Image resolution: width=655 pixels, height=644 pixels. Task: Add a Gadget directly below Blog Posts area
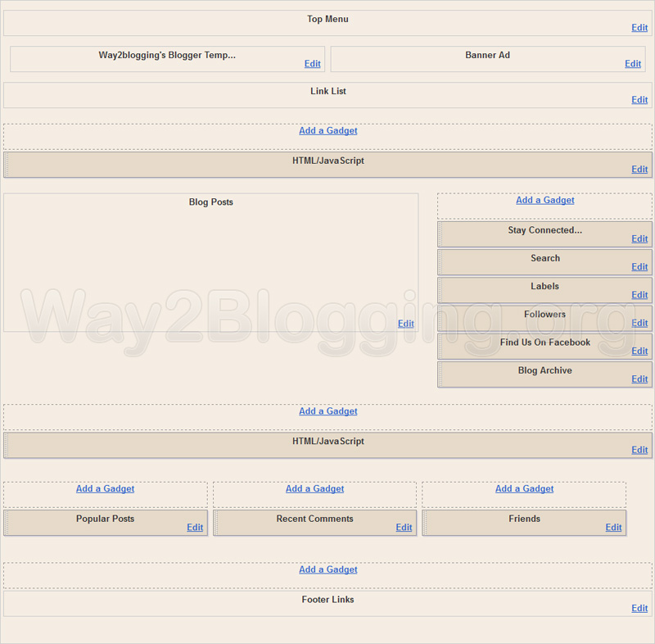(x=328, y=410)
